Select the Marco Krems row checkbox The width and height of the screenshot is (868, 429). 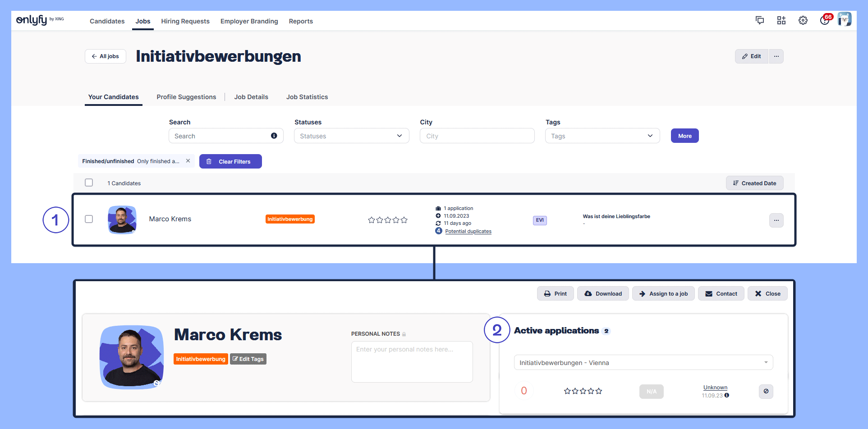click(89, 219)
